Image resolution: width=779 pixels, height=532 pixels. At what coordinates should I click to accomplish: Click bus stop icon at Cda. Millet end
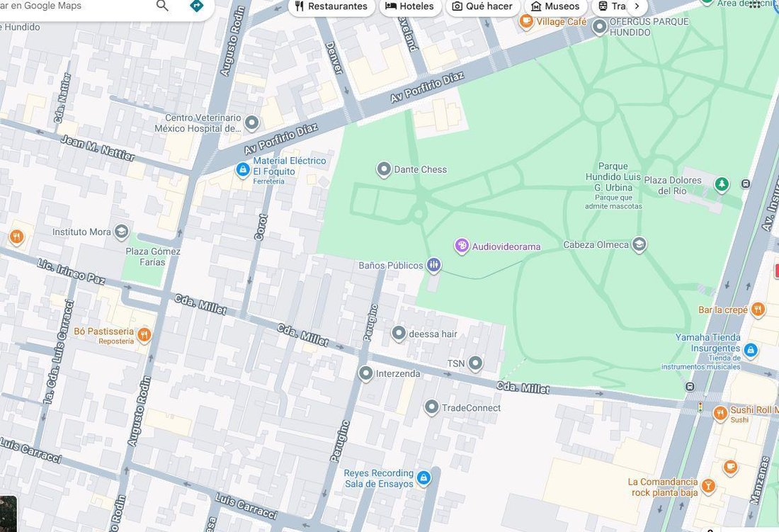click(690, 387)
